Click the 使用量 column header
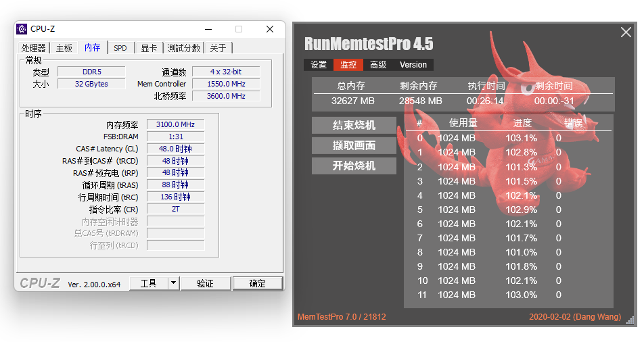644x342 pixels. pyautogui.click(x=463, y=123)
